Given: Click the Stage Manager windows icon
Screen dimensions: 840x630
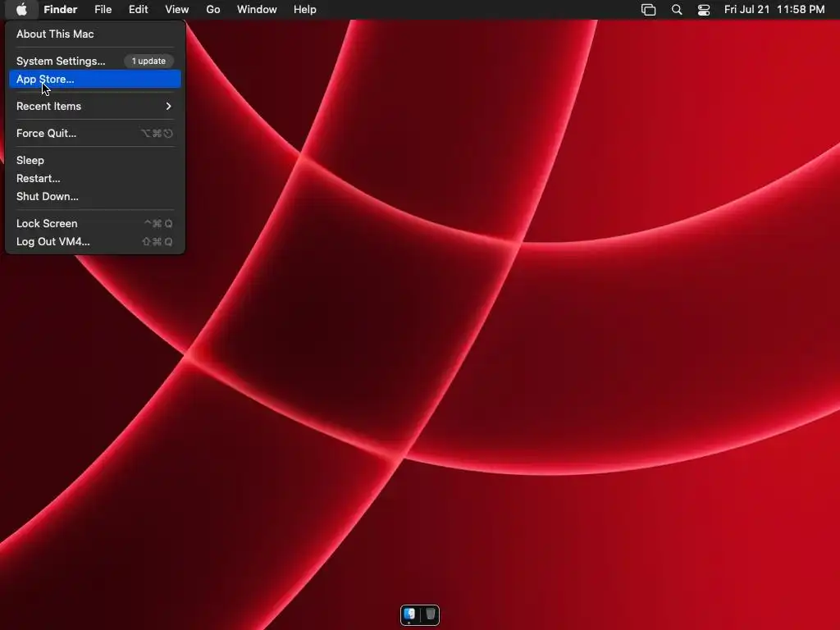Looking at the screenshot, I should click(648, 10).
